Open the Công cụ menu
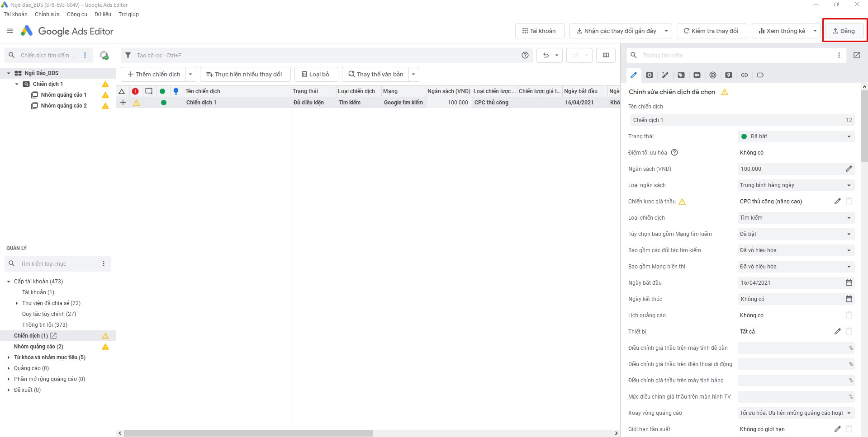Image resolution: width=868 pixels, height=437 pixels. (77, 14)
